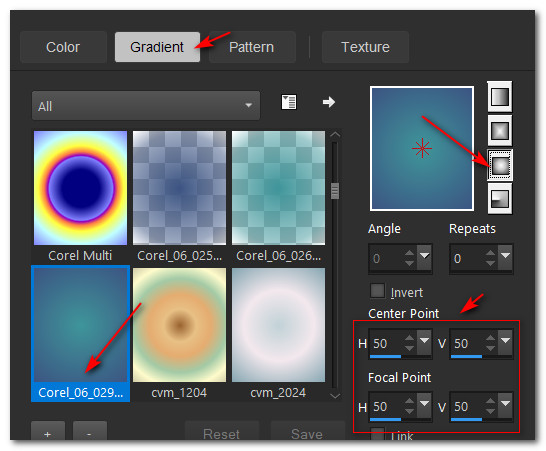Switch to the Gradient tab
The width and height of the screenshot is (546, 451).
pos(157,47)
